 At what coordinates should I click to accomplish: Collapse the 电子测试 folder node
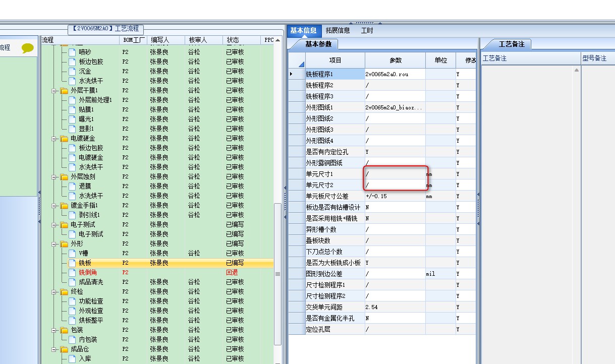(54, 225)
